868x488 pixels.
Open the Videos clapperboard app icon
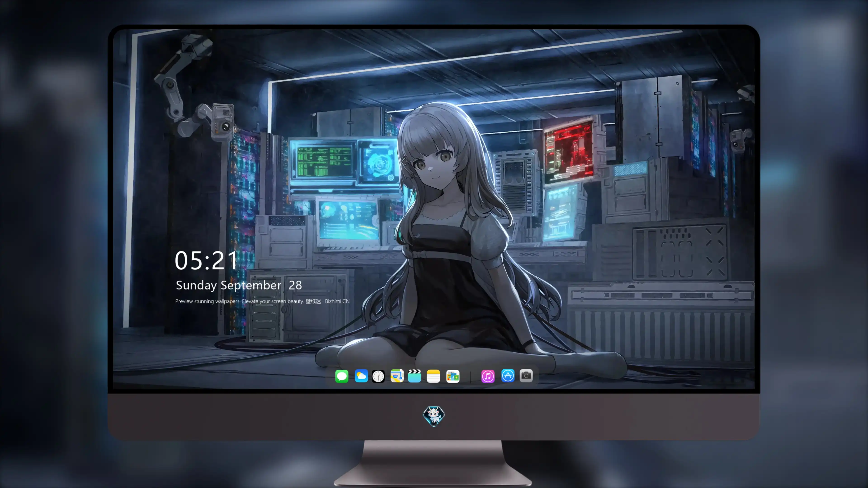coord(415,376)
